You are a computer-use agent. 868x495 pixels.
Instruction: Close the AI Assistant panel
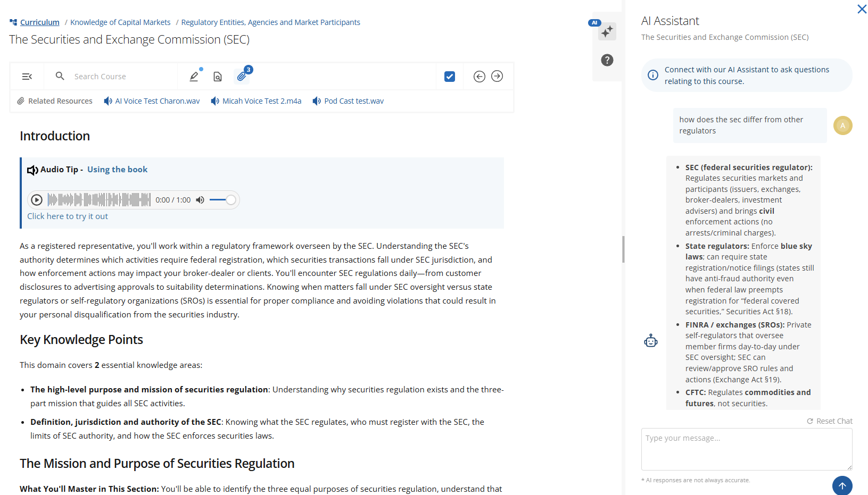[x=862, y=9]
